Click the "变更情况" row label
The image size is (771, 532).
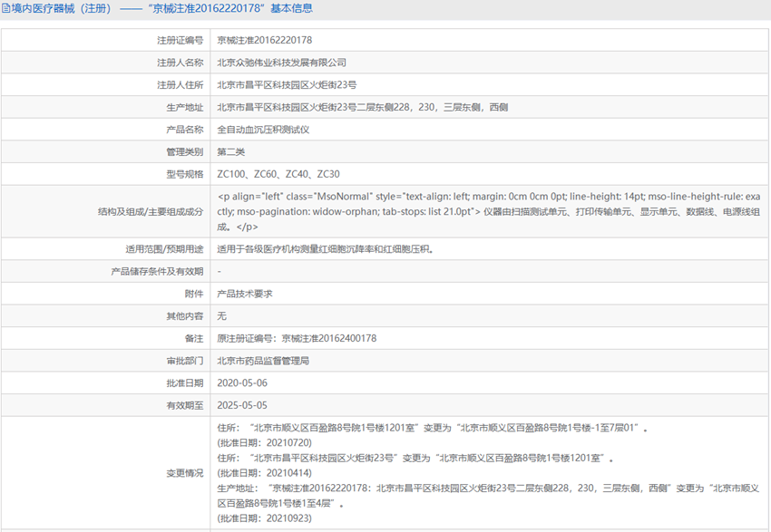point(185,473)
